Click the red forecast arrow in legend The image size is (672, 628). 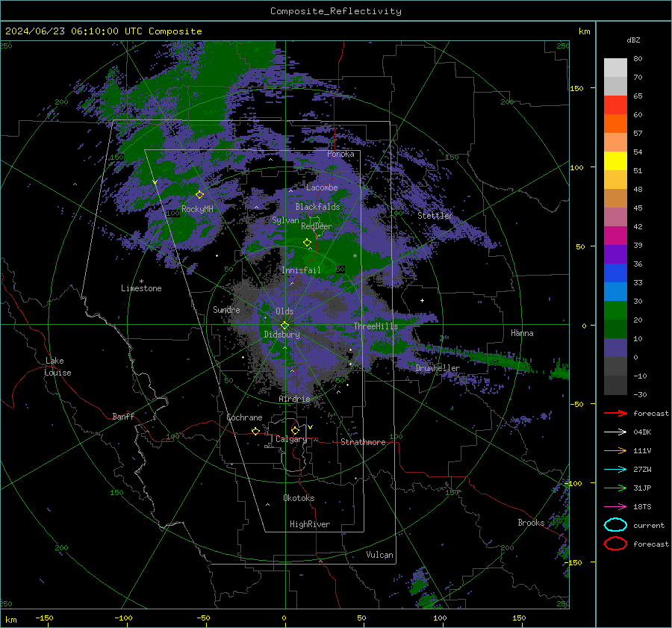[x=615, y=413]
